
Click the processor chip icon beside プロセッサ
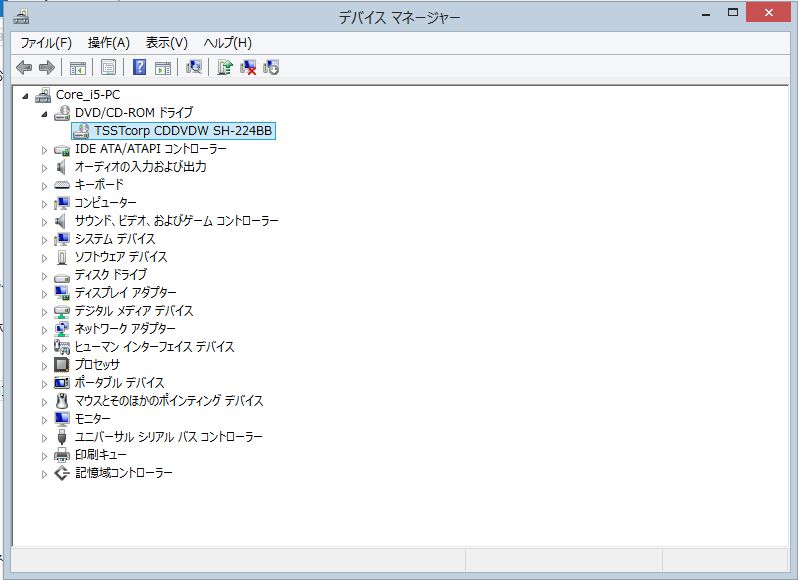click(62, 365)
